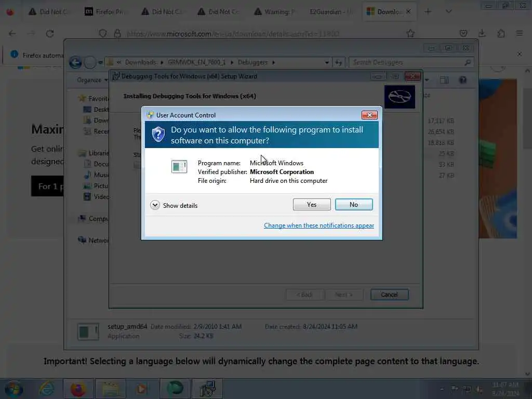Click the site padlock icon in address bar
Screen dimensions: 532x399
(117, 34)
